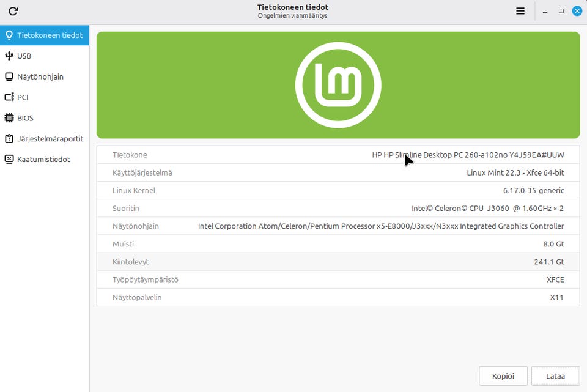
Task: Open the Näytönohjain section
Action: (45, 77)
